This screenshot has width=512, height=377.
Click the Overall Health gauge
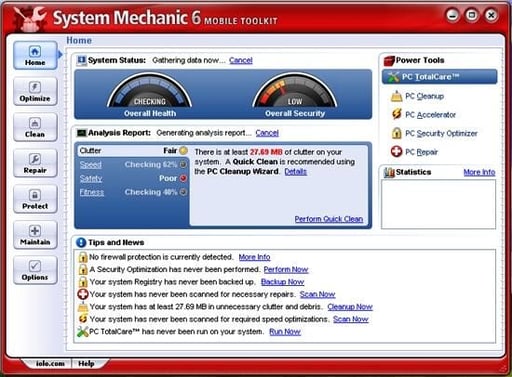click(x=150, y=91)
